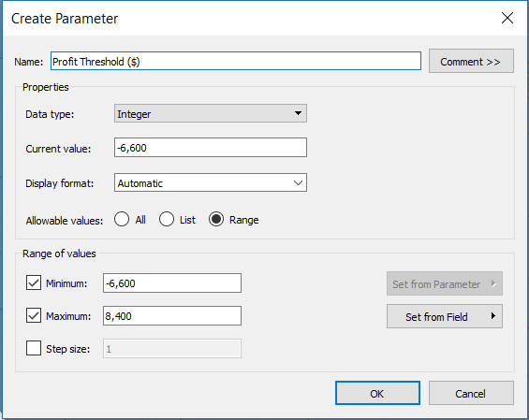
Task: Confirm with the OK button
Action: [377, 393]
